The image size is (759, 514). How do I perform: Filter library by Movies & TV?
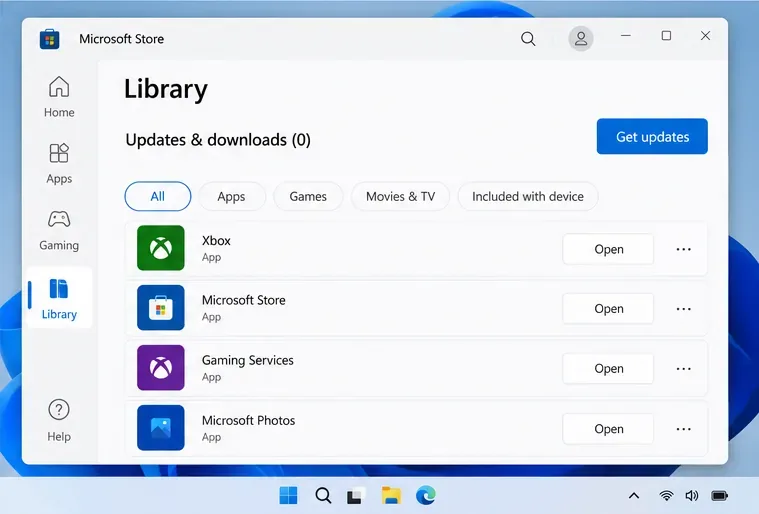click(x=400, y=197)
